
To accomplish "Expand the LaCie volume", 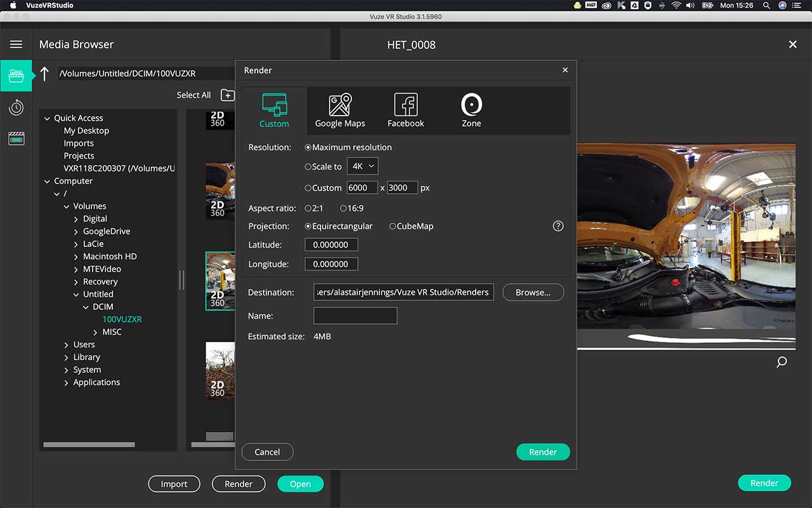I will [x=76, y=244].
